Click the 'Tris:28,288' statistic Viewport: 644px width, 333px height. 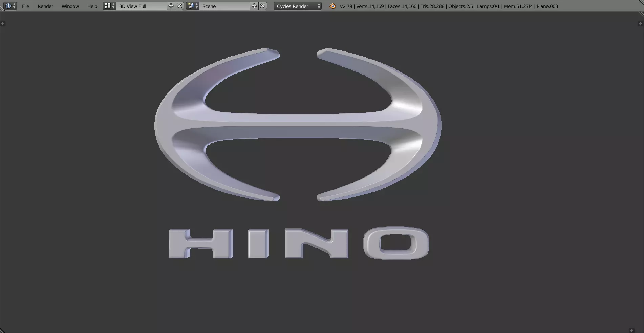click(x=432, y=6)
